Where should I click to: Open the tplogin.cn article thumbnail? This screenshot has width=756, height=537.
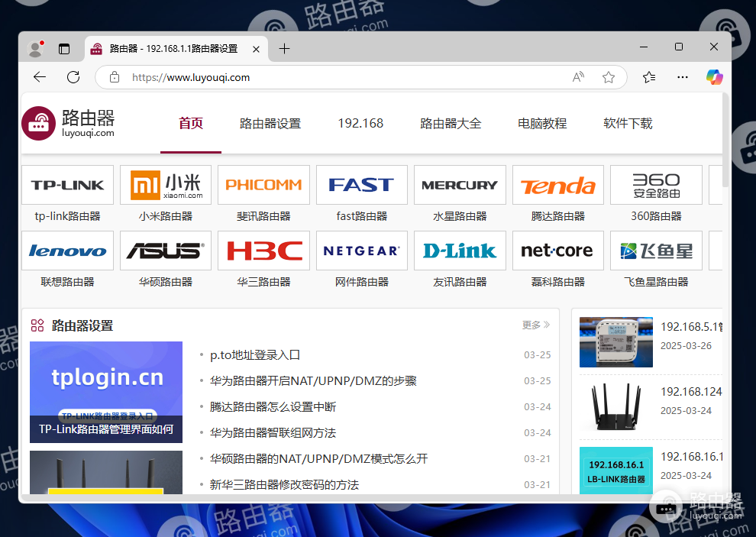click(106, 393)
